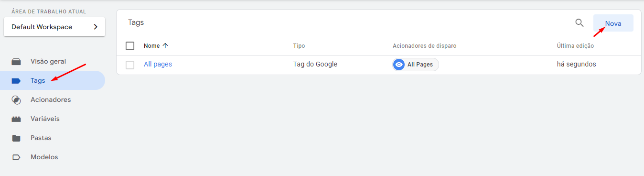Click the search magnifier icon in Tags panel
Screen dimensions: 644x176
[x=579, y=23]
